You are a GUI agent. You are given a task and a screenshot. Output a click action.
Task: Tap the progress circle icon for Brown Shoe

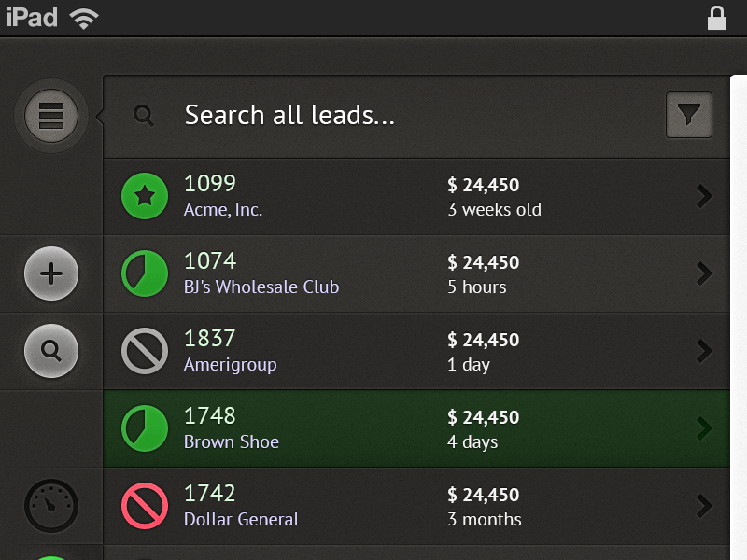pos(145,428)
